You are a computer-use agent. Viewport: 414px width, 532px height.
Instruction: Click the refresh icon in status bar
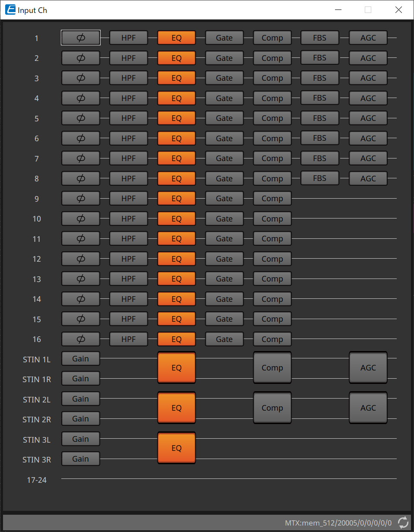tap(403, 522)
